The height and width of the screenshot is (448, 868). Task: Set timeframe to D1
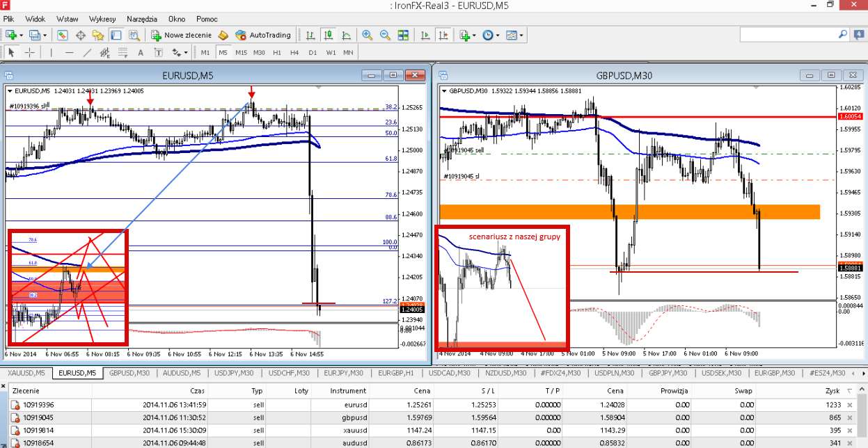tap(313, 52)
